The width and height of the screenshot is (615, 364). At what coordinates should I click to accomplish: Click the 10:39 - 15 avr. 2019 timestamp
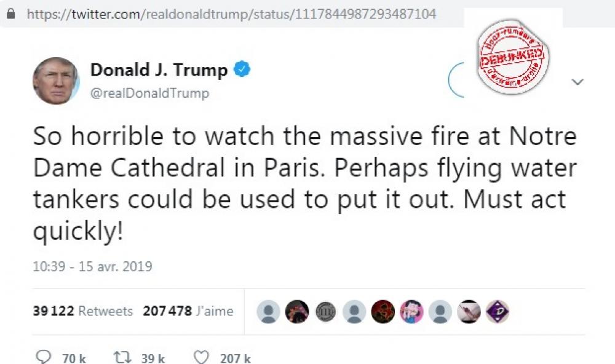click(x=93, y=266)
